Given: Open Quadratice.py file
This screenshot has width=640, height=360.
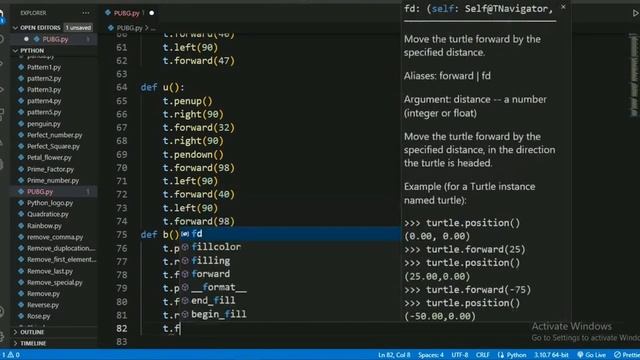Looking at the screenshot, I should click(x=48, y=214).
